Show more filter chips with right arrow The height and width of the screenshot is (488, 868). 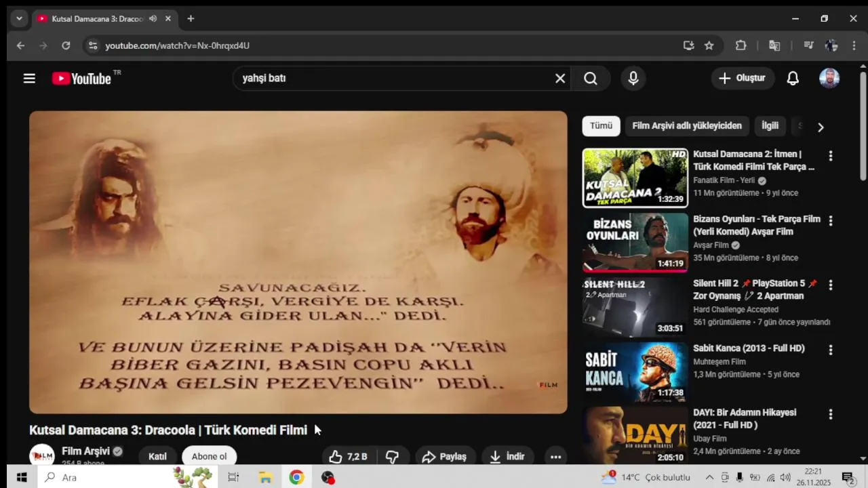821,127
